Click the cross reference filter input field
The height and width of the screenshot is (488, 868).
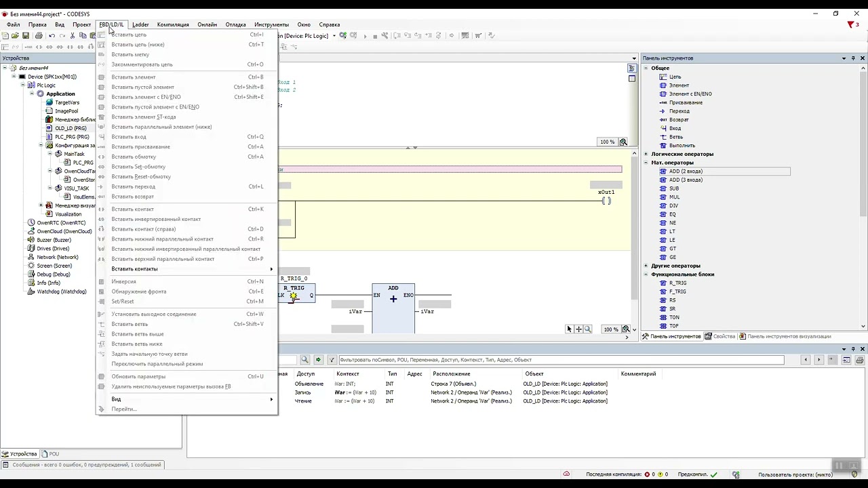(x=561, y=360)
